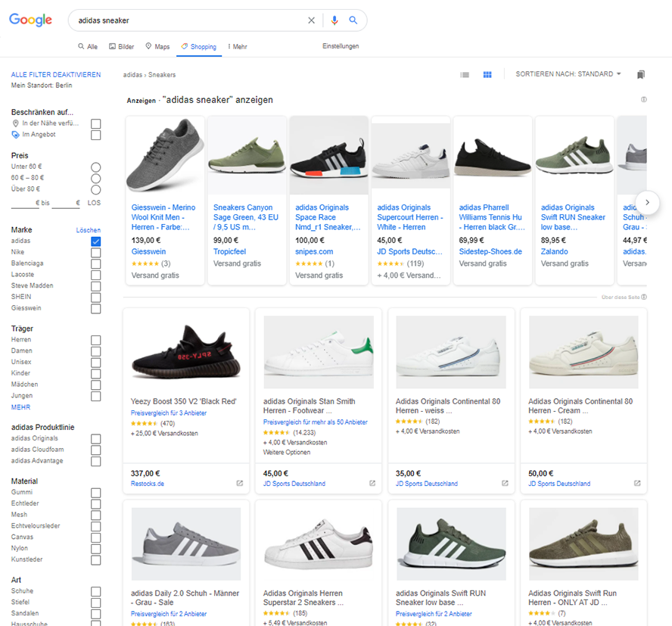The width and height of the screenshot is (672, 626).
Task: Go to Google home via the logo
Action: pos(30,20)
